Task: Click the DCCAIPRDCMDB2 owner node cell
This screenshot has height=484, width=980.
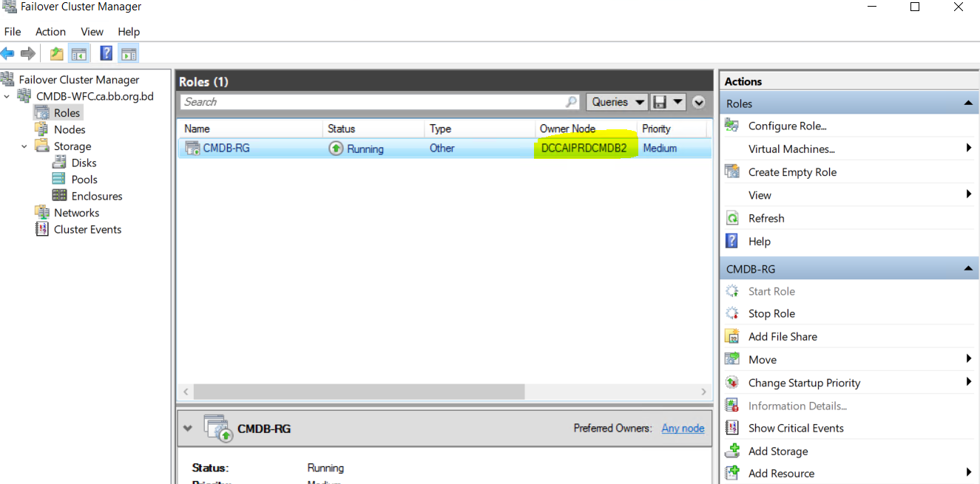Action: pos(584,148)
